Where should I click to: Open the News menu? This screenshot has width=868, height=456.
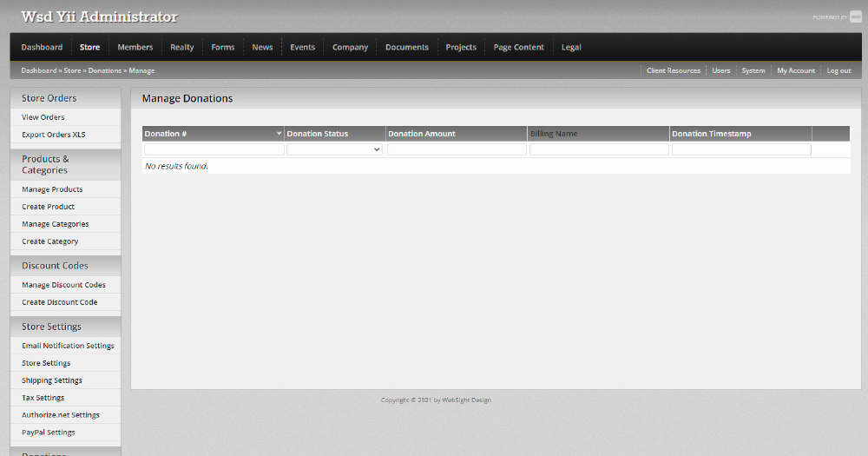point(262,47)
